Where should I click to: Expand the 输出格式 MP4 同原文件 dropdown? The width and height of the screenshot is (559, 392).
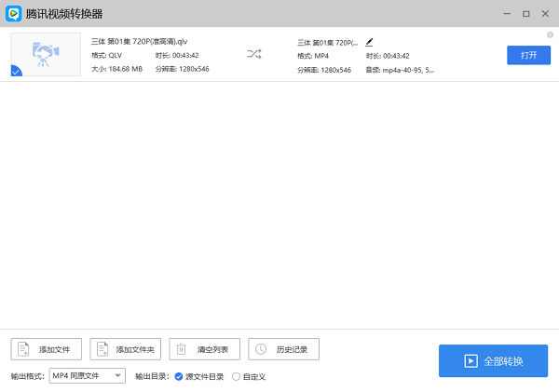[88, 375]
